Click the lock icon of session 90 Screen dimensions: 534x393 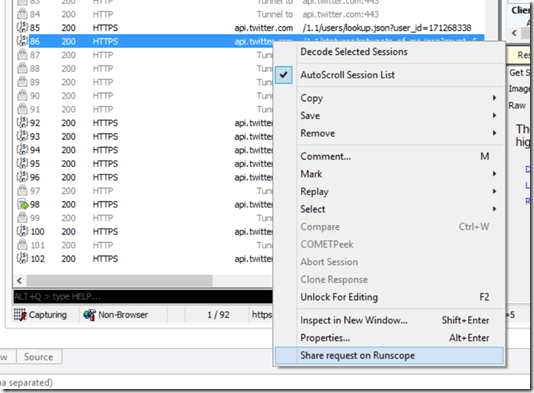coord(22,96)
